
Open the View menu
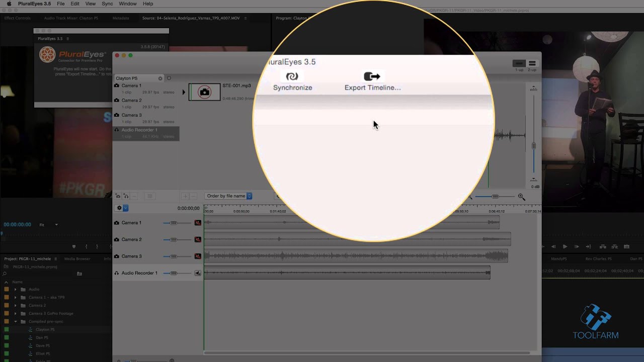tap(91, 4)
